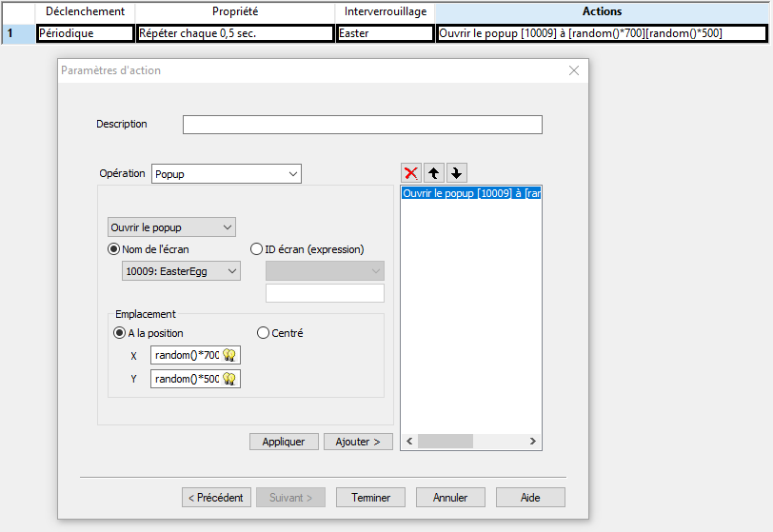Open expression helper lightbulb for X field
The width and height of the screenshot is (773, 532).
[229, 355]
